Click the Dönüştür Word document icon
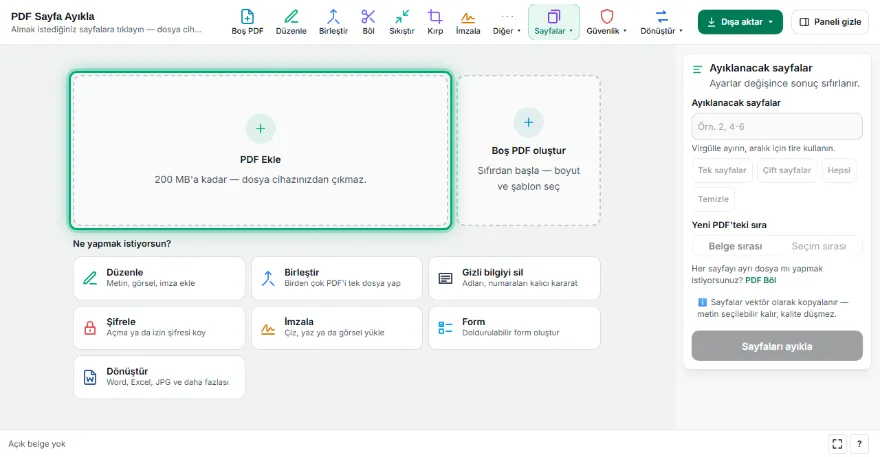 click(90, 377)
